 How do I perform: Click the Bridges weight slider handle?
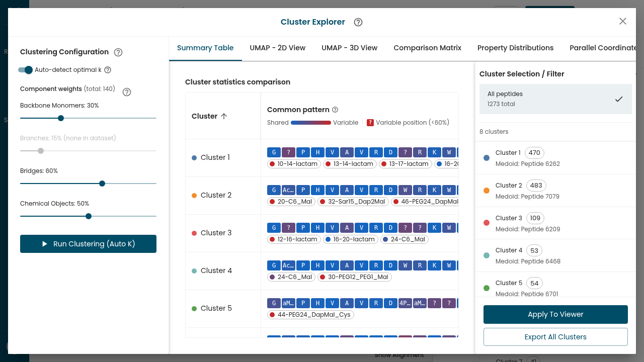[x=102, y=184]
